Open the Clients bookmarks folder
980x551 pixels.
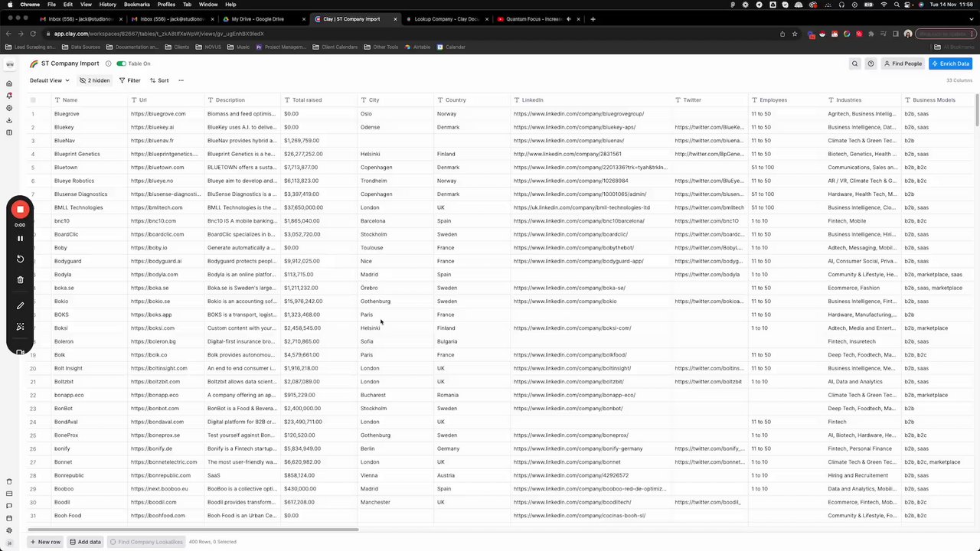(x=178, y=47)
